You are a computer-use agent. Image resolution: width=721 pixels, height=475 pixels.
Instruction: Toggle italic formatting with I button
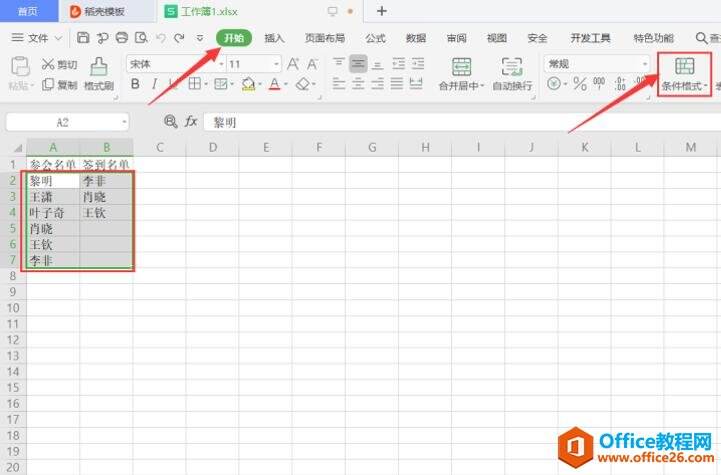click(153, 85)
